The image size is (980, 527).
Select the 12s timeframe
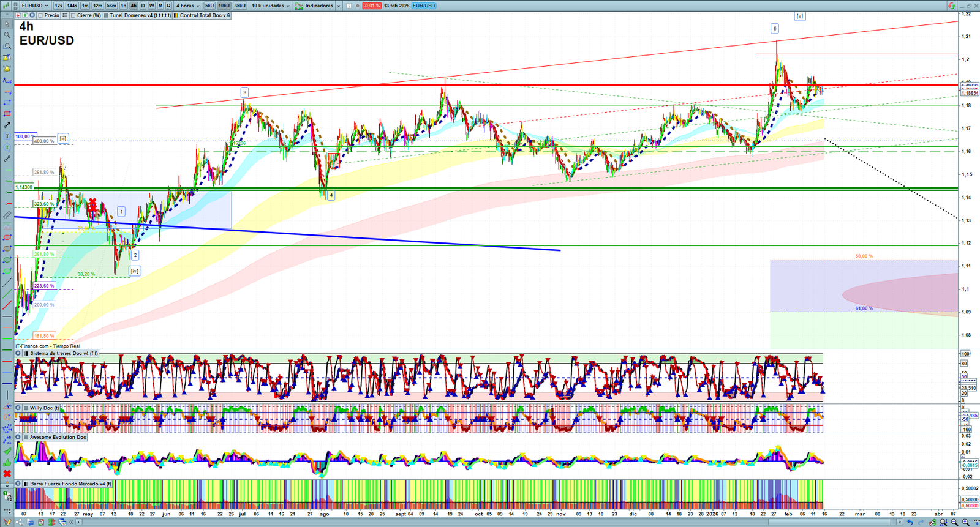point(58,6)
